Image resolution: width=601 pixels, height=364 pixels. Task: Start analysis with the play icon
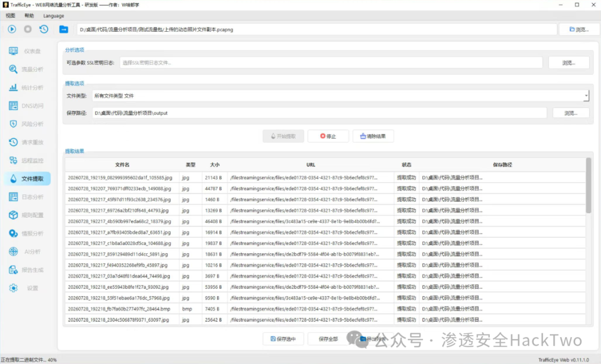12,29
